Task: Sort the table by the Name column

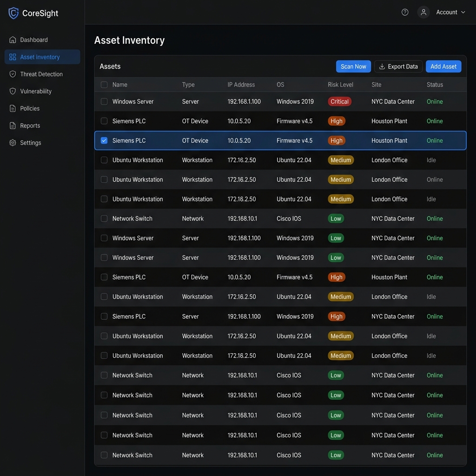Action: click(x=119, y=85)
